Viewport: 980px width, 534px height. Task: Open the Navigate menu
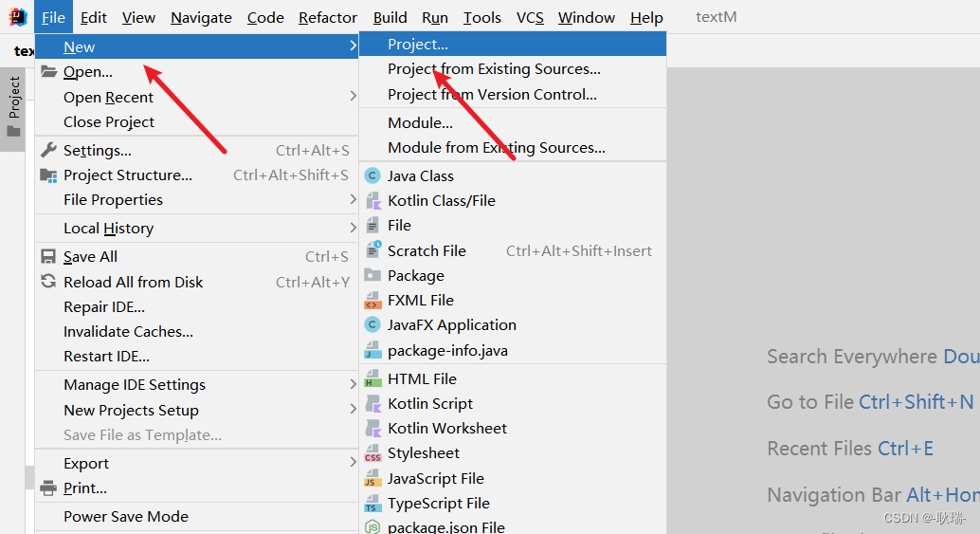click(201, 17)
